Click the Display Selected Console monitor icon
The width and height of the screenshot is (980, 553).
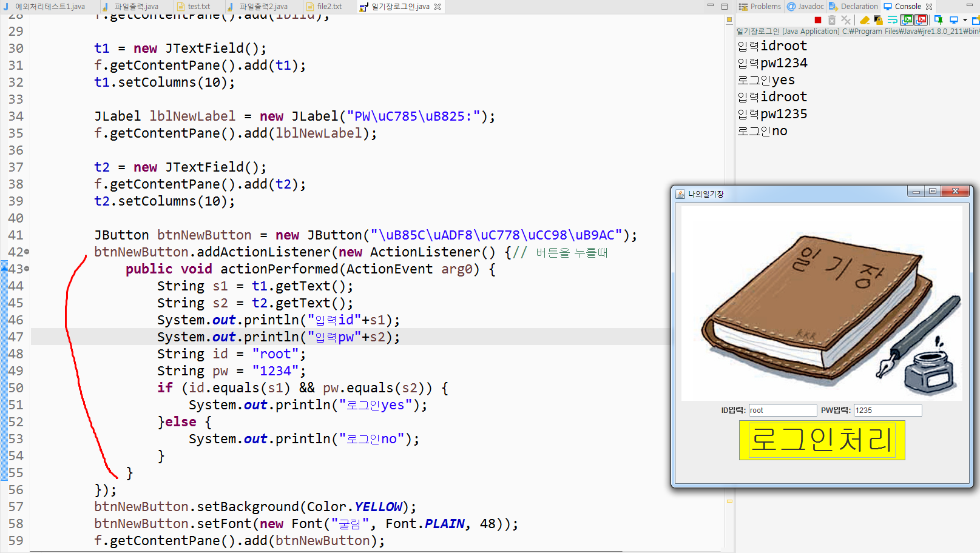(x=954, y=20)
